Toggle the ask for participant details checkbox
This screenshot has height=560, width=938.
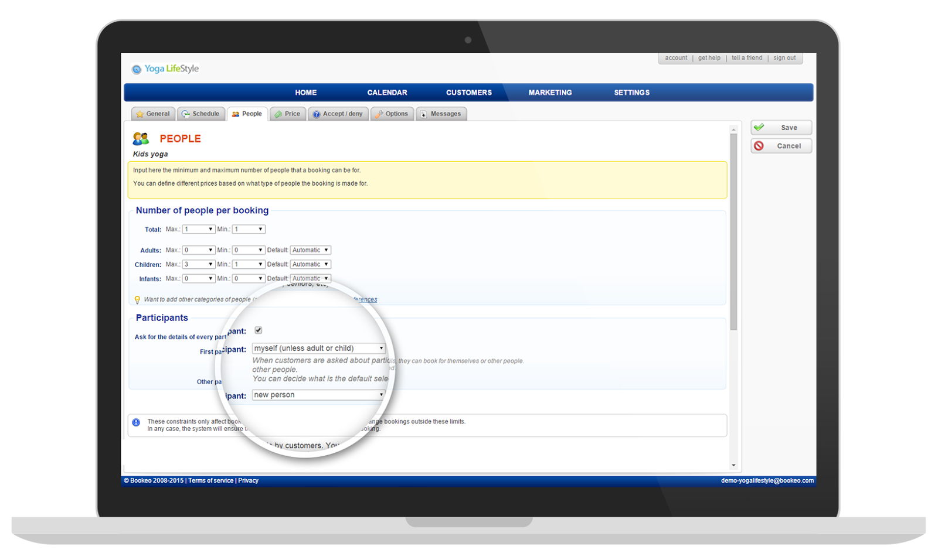pos(259,330)
